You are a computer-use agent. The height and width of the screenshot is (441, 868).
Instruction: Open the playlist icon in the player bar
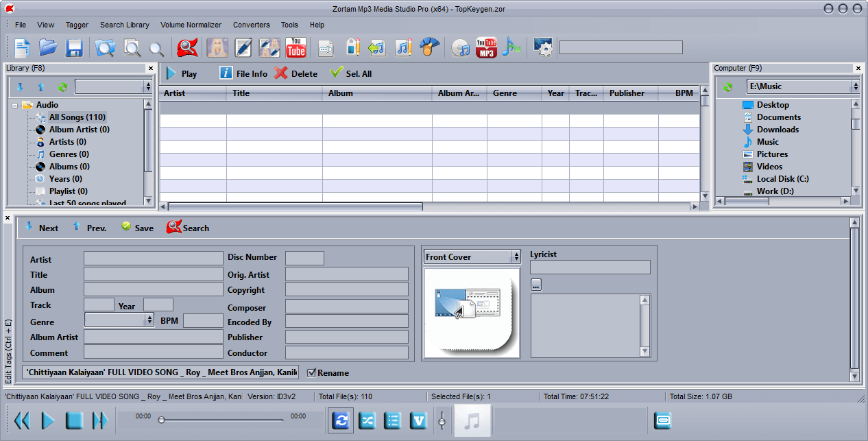pyautogui.click(x=393, y=420)
